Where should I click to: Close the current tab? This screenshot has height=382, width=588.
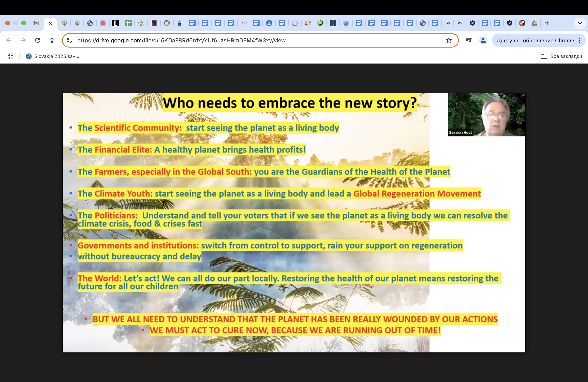pos(50,23)
